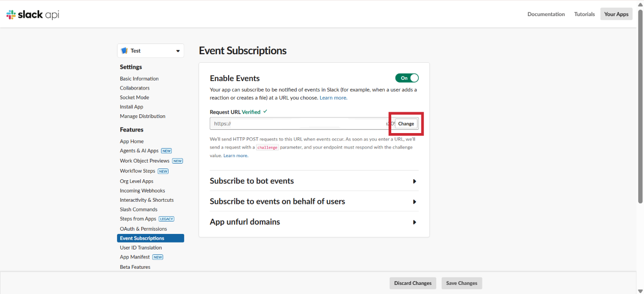Viewport: 644px width, 294px height.
Task: Click Learn more link under Enable Events
Action: coord(333,98)
